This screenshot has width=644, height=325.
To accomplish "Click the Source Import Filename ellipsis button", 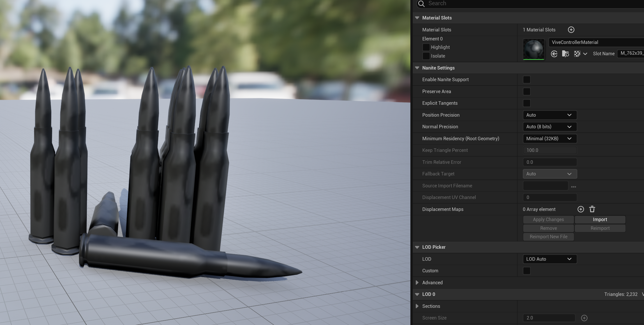I will coord(574,186).
